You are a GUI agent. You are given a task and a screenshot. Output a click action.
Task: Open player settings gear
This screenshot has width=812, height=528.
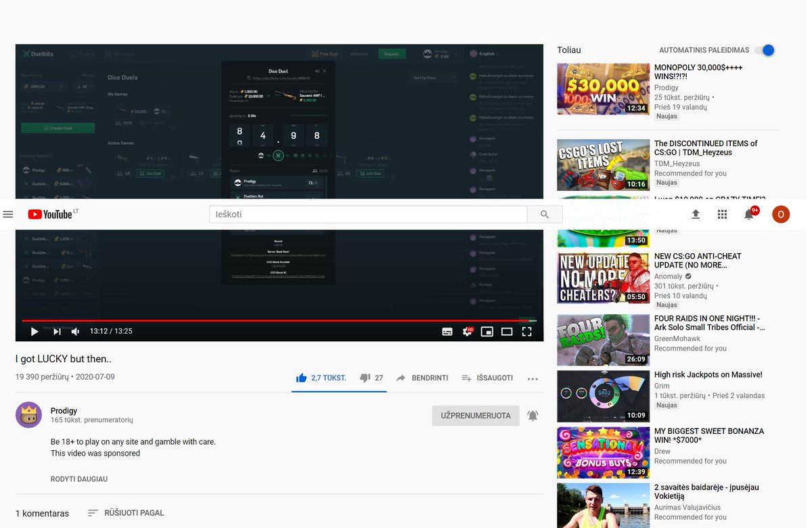468,332
